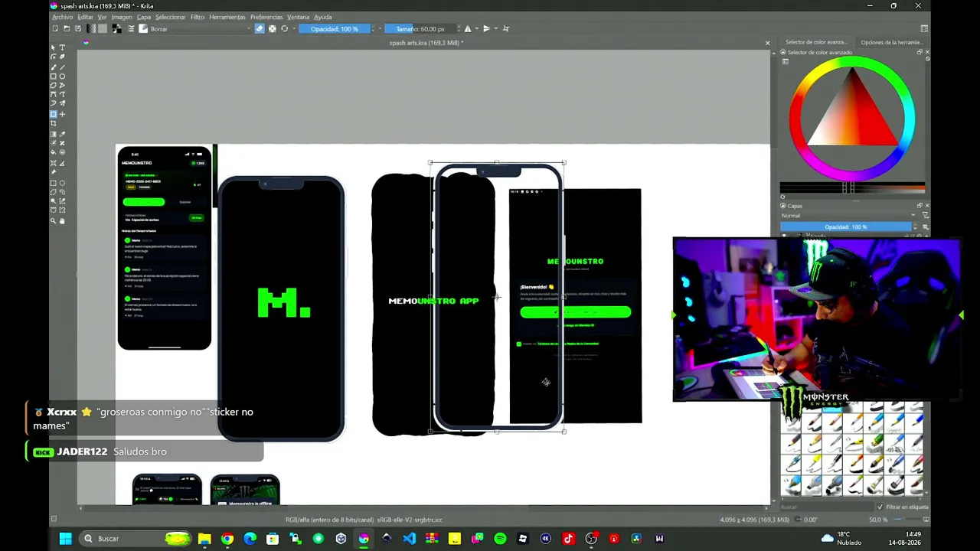The width and height of the screenshot is (980, 551).
Task: Open the Windows Start menu
Action: coord(65,539)
